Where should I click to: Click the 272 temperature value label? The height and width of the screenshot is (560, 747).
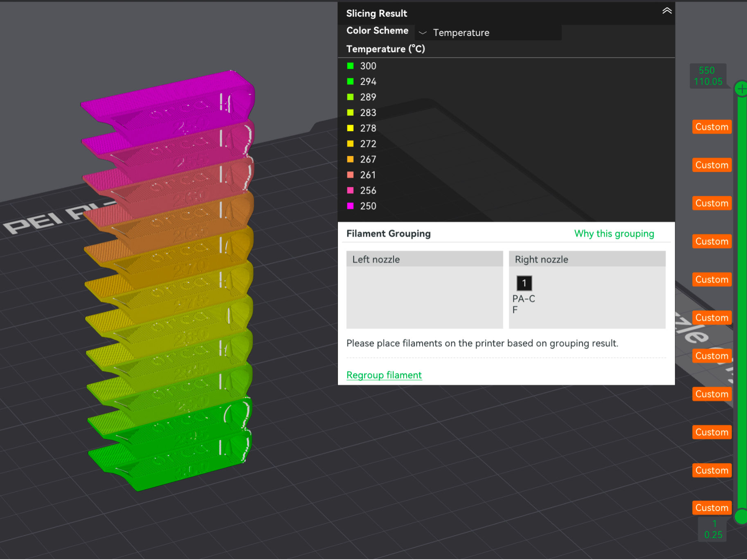(x=368, y=143)
